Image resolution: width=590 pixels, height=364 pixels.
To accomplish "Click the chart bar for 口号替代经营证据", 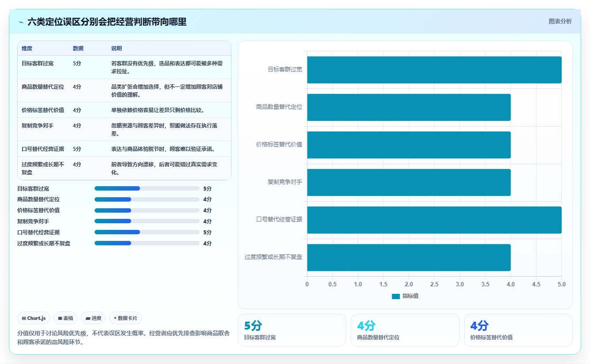I will (434, 220).
